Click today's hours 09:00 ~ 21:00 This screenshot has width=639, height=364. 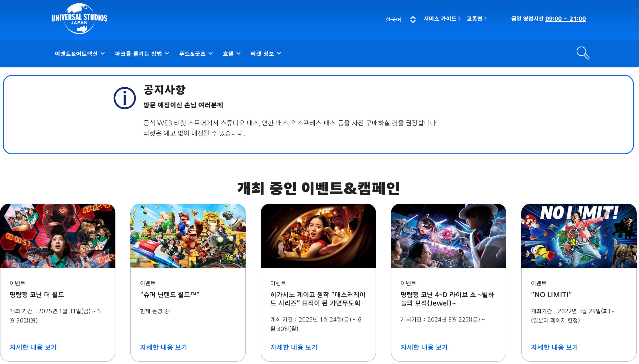point(565,19)
